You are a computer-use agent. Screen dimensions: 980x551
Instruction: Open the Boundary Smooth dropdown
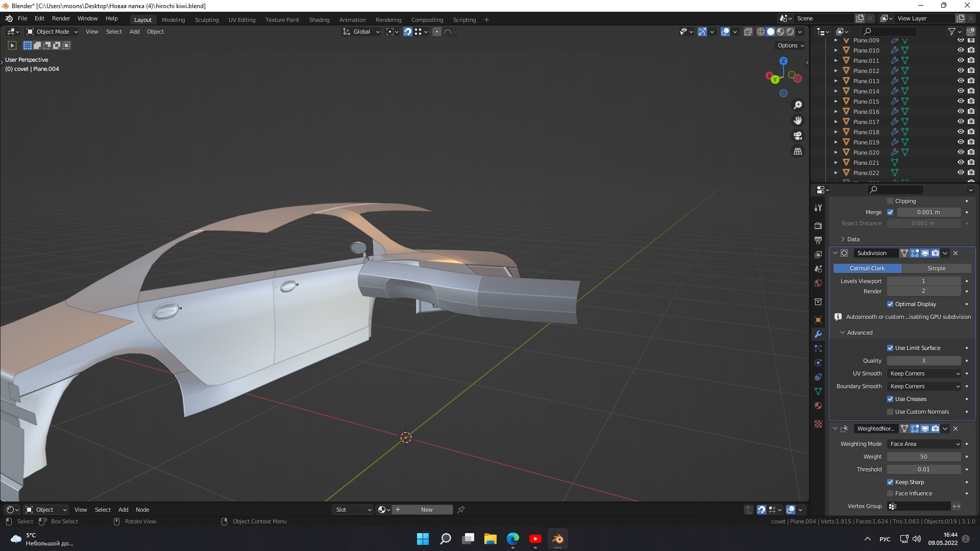coord(924,386)
